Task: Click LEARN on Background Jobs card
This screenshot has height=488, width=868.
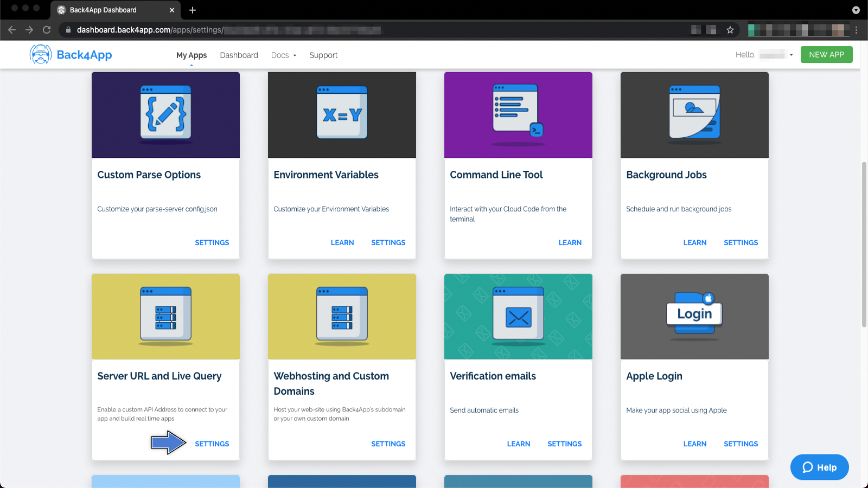Action: tap(695, 242)
